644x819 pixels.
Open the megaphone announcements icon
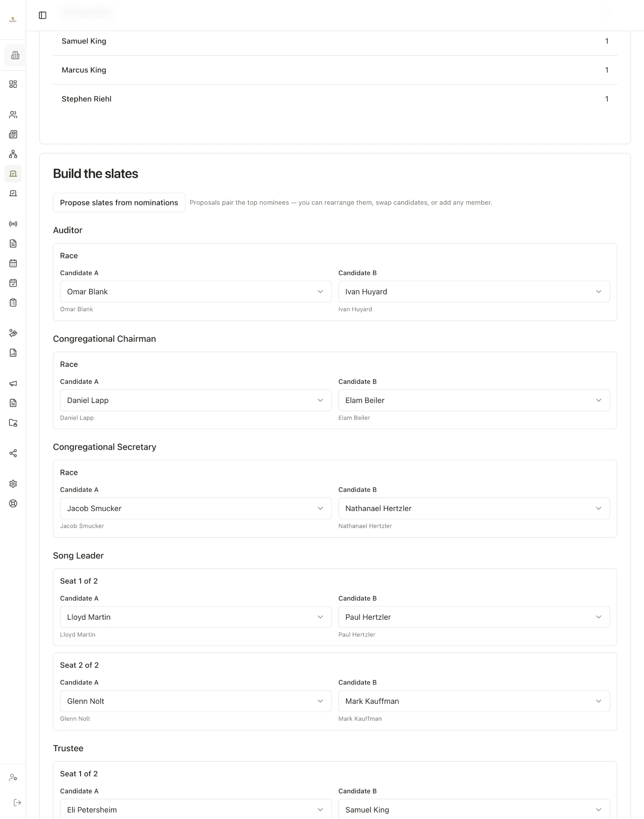tap(13, 383)
